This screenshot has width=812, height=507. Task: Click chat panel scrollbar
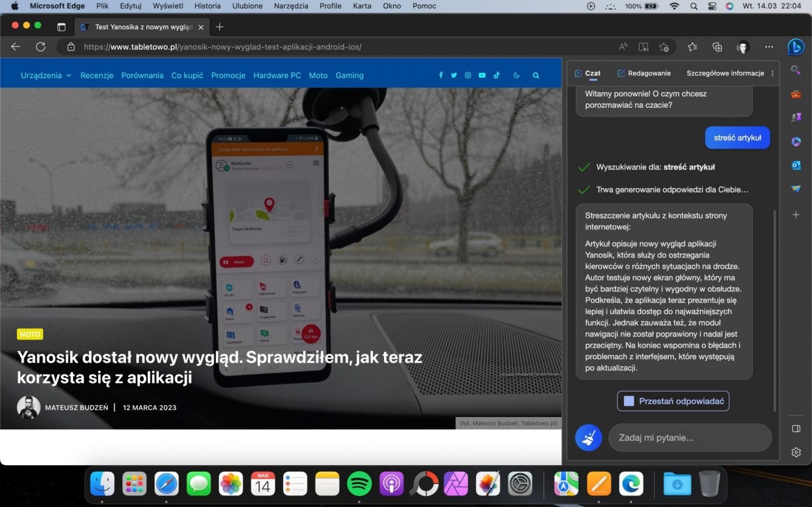[775, 310]
